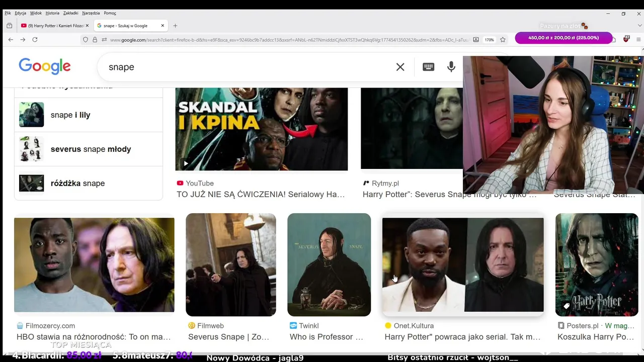Open the Widok menu

pos(36,13)
